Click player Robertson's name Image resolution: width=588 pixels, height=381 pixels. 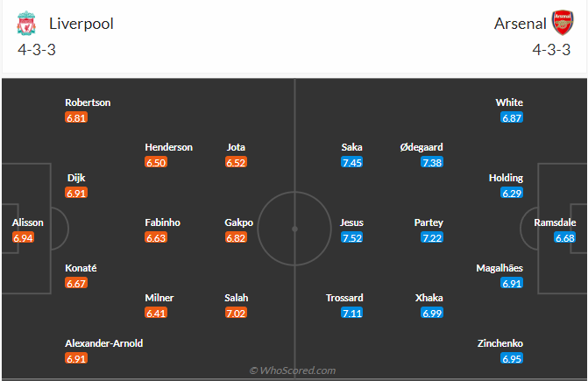coord(88,102)
